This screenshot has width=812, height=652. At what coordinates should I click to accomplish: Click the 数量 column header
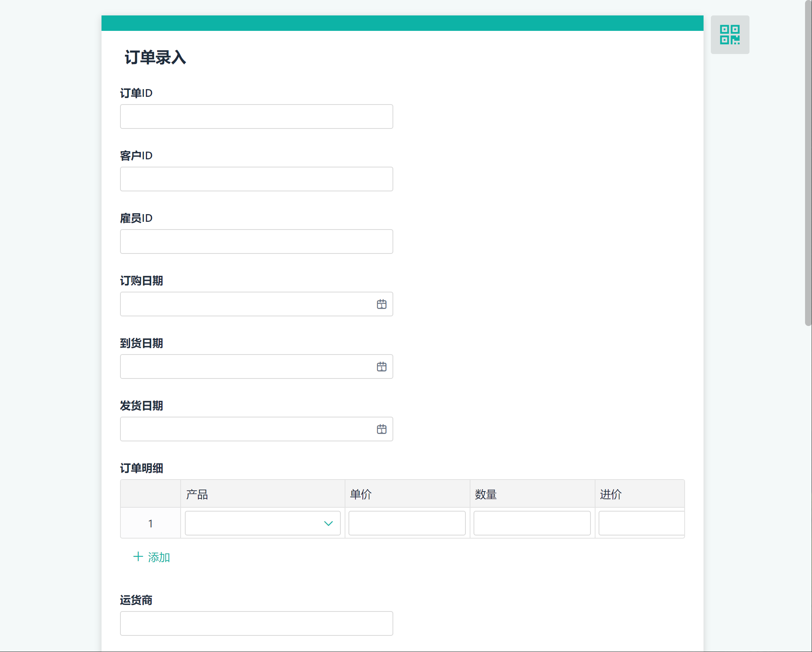click(532, 494)
